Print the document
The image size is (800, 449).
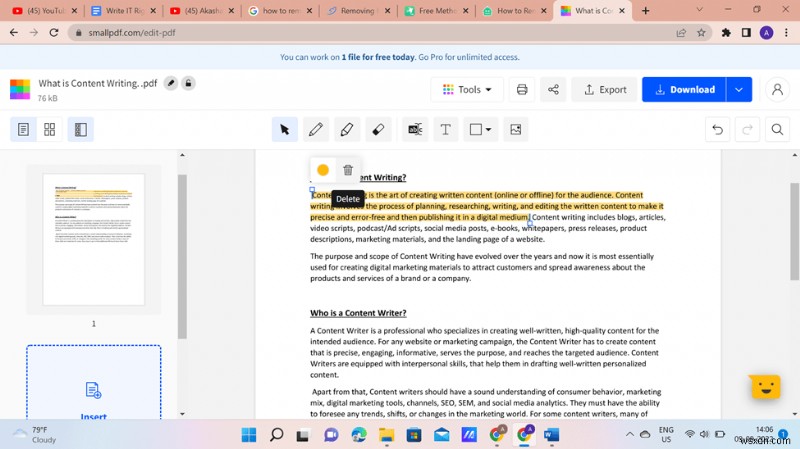pyautogui.click(x=522, y=90)
